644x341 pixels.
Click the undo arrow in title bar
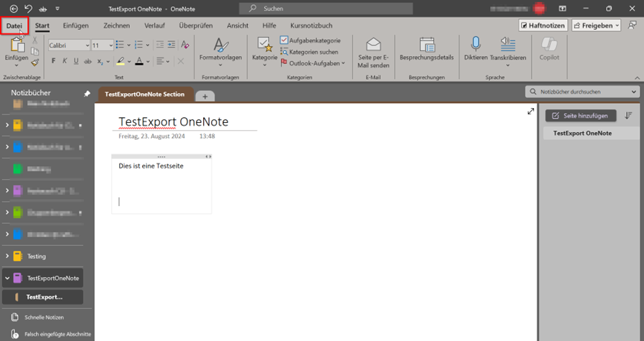point(28,9)
